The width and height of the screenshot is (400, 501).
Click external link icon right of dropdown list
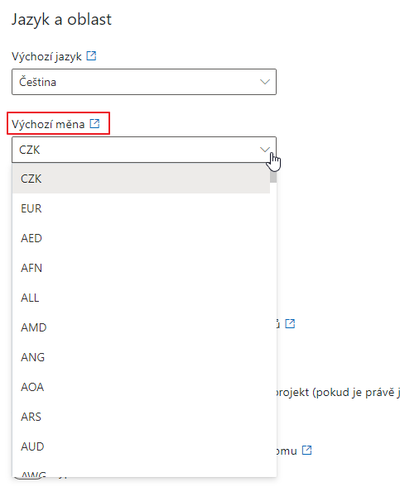pyautogui.click(x=290, y=323)
